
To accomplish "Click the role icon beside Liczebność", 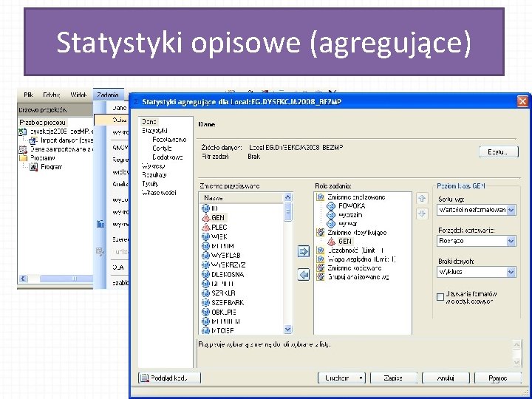I will click(x=320, y=250).
